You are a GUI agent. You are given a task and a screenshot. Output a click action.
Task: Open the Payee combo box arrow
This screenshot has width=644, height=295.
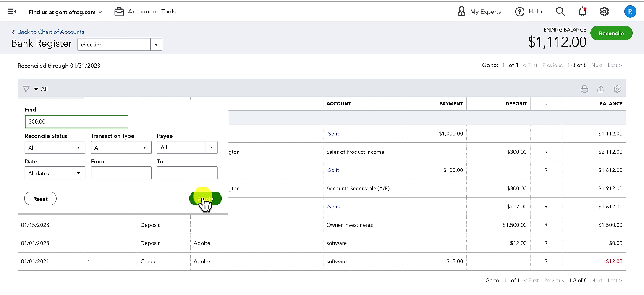(x=212, y=147)
